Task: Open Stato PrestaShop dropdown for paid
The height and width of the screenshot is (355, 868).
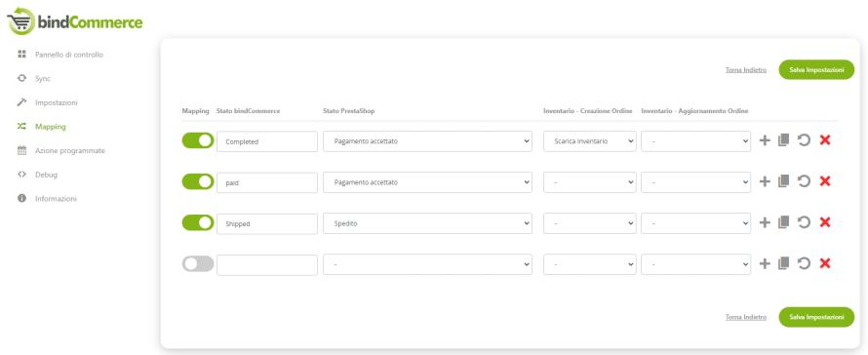Action: [x=427, y=182]
